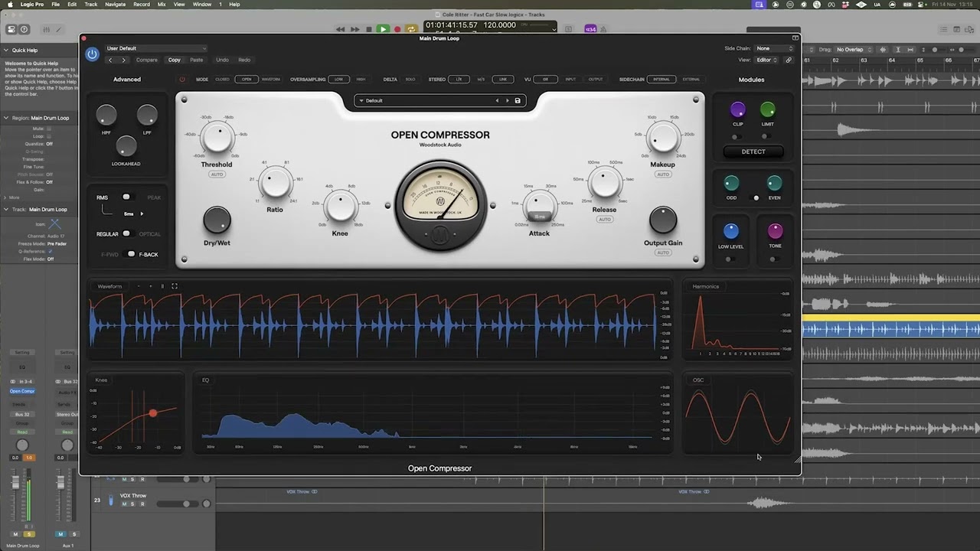The height and width of the screenshot is (551, 980).
Task: Click the blue LOW LEVEL knob
Action: (x=730, y=231)
